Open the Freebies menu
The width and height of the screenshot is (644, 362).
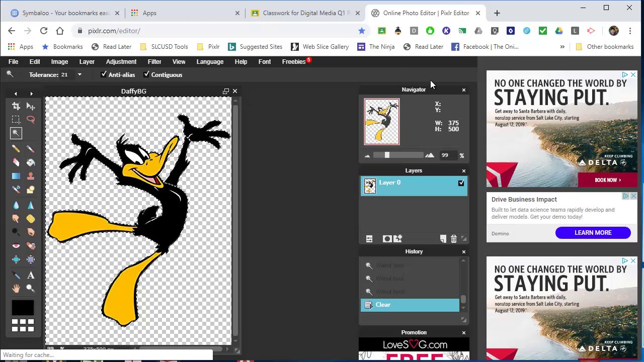294,61
